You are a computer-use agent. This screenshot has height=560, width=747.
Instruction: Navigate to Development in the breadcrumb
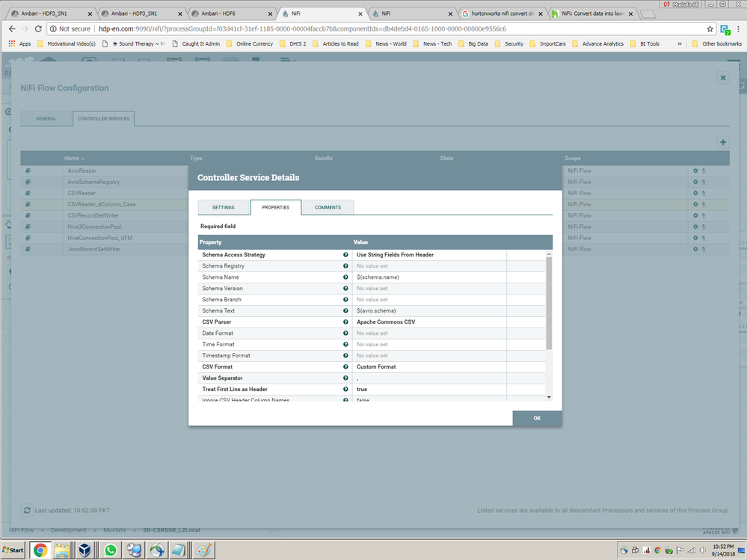pyautogui.click(x=69, y=529)
